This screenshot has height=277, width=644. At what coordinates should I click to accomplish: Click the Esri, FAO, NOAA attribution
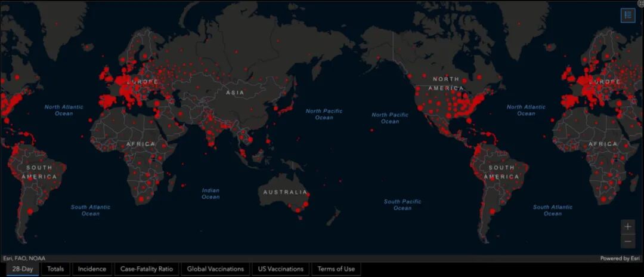[24, 258]
